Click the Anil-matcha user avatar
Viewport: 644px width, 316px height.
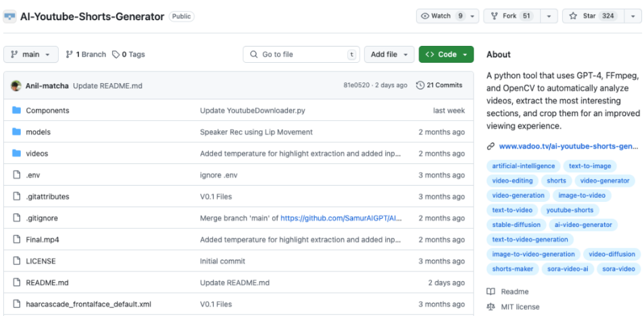coord(16,86)
